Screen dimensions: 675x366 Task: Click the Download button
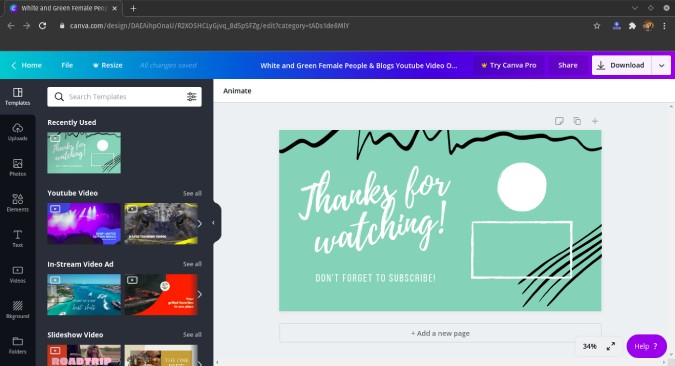coord(622,65)
